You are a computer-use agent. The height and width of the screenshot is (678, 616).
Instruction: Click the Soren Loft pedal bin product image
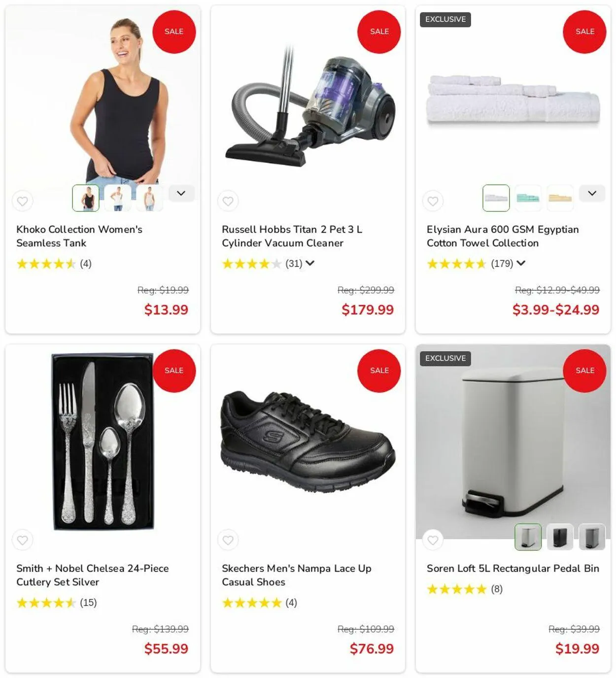(513, 441)
